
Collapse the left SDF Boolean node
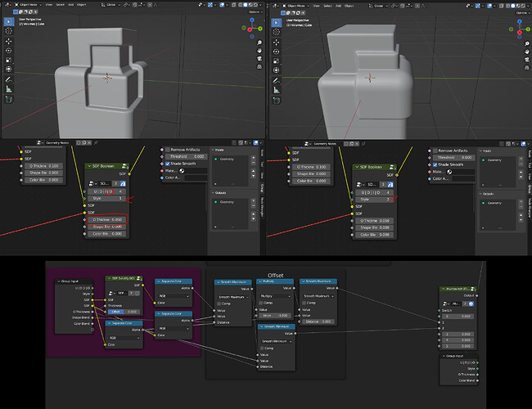coord(89,166)
